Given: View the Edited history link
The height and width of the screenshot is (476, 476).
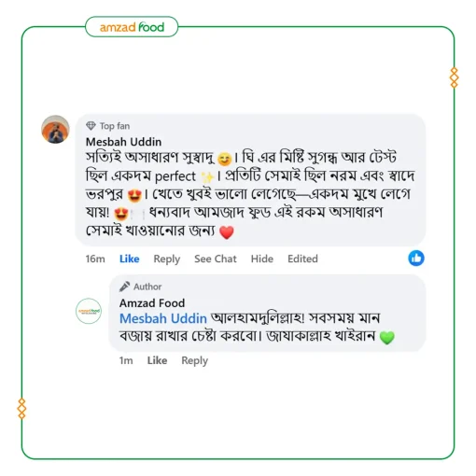Looking at the screenshot, I should tap(302, 259).
